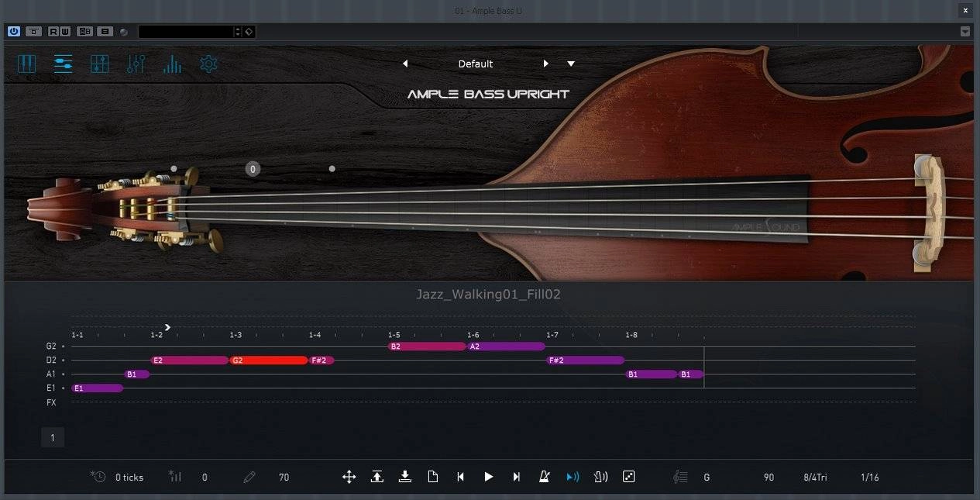Open the Main piano keys panel
The width and height of the screenshot is (980, 500).
click(27, 64)
